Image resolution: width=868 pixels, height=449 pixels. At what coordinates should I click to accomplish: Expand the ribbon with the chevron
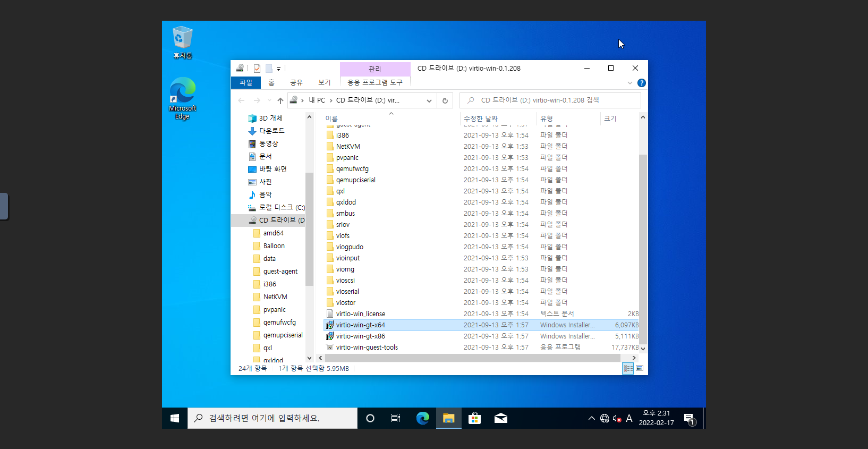tap(629, 83)
